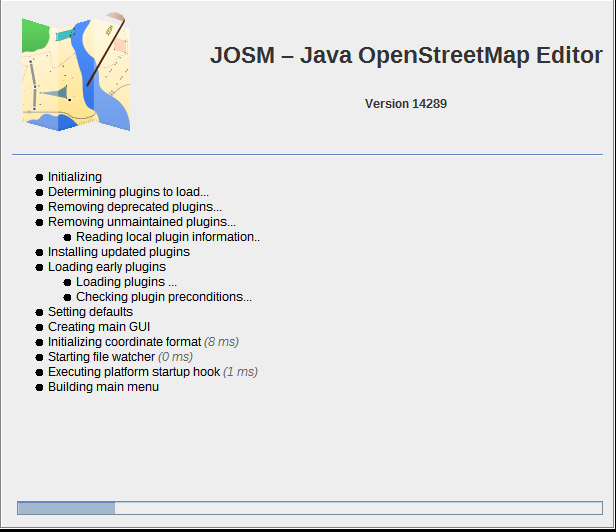Click Initializing coordinate format (8 ms) entry
Viewport: 616px width, 532px height.
pyautogui.click(x=143, y=342)
